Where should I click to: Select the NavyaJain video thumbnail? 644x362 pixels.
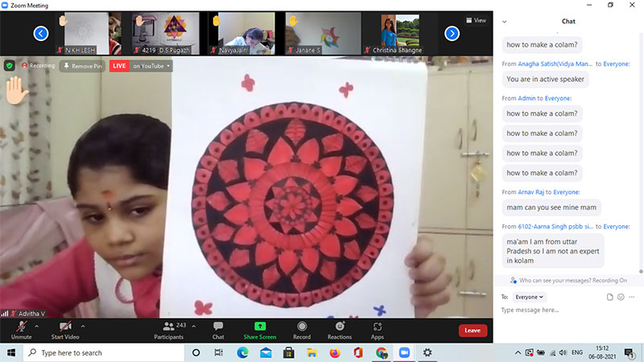pos(242,33)
